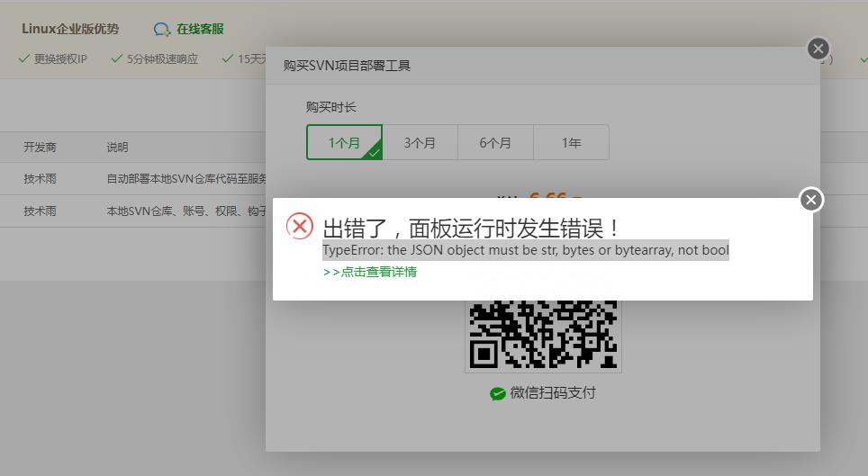This screenshot has height=476, width=868.
Task: Click 技术雨 in the 自动部署 row
Action: (x=40, y=179)
